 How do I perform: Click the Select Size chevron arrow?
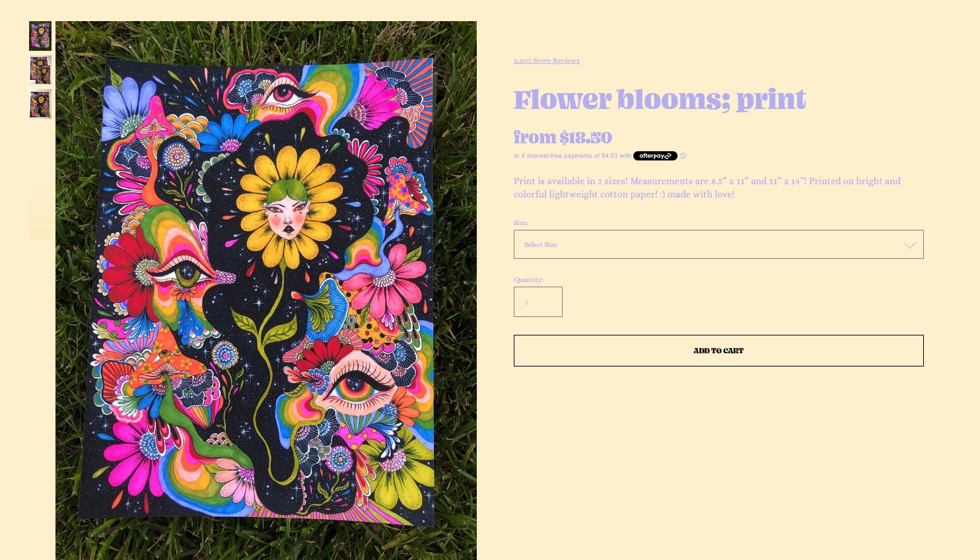click(909, 245)
